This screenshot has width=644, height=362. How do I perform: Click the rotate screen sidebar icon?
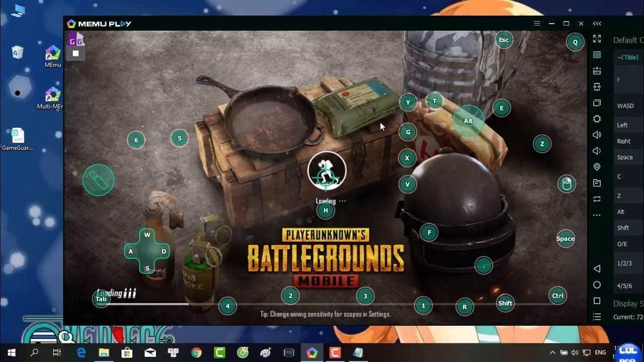597,199
